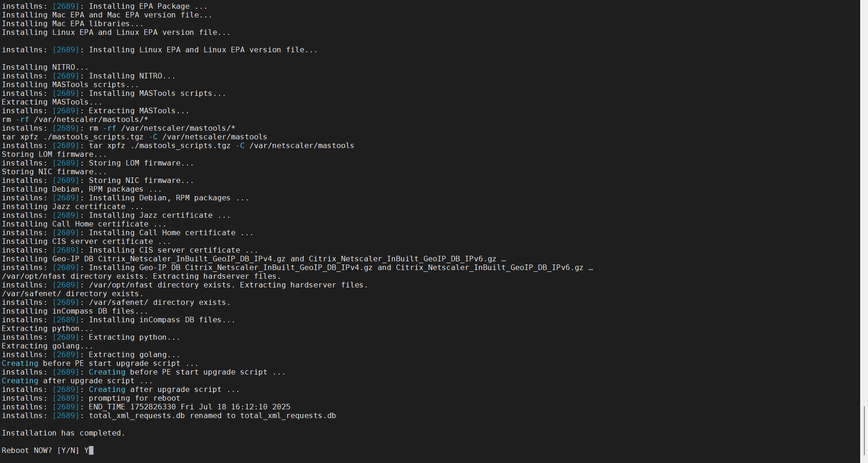Click the END_TIME epoch value 1752826330
The height and width of the screenshot is (463, 868).
tap(153, 407)
